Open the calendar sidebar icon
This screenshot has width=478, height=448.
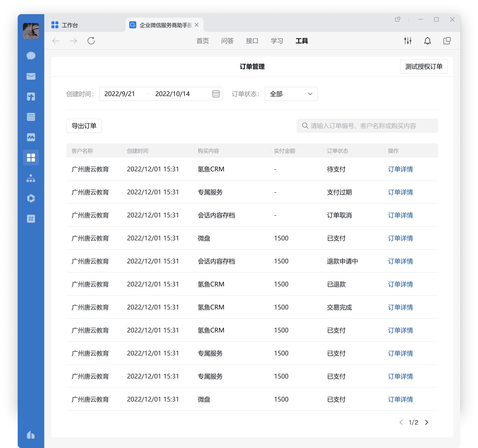point(31,117)
